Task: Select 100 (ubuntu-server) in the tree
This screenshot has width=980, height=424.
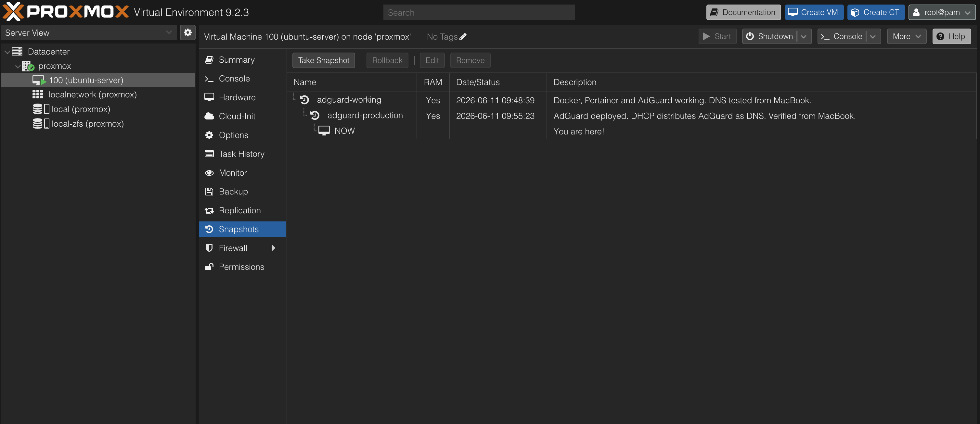Action: pyautogui.click(x=98, y=80)
